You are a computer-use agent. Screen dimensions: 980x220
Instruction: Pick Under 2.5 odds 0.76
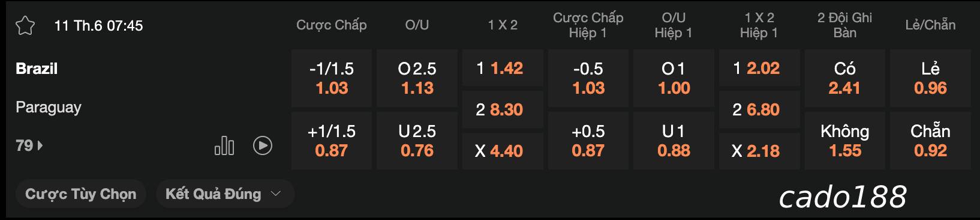(417, 141)
